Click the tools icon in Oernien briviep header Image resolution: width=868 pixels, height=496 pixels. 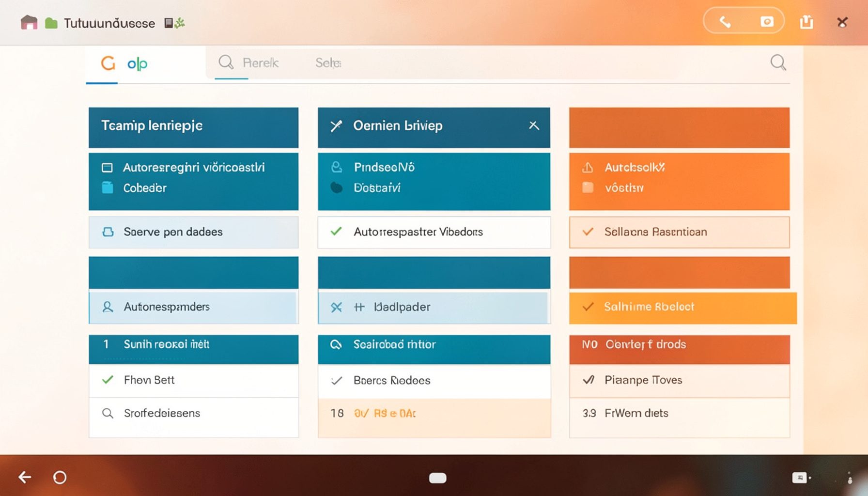coord(336,126)
